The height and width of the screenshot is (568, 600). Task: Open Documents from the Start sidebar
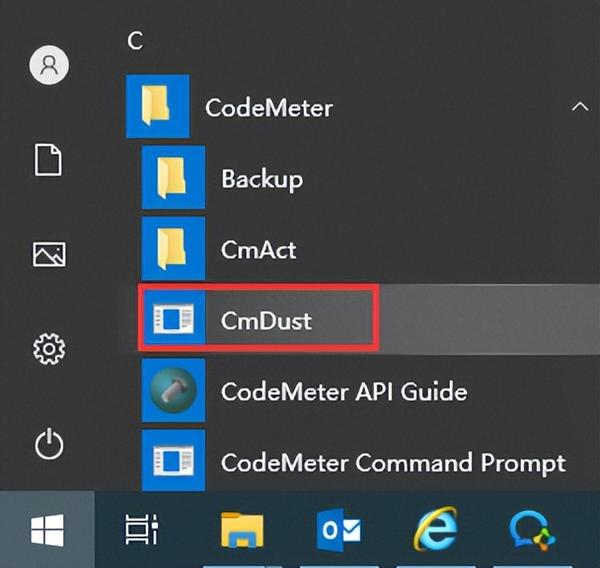pos(49,160)
